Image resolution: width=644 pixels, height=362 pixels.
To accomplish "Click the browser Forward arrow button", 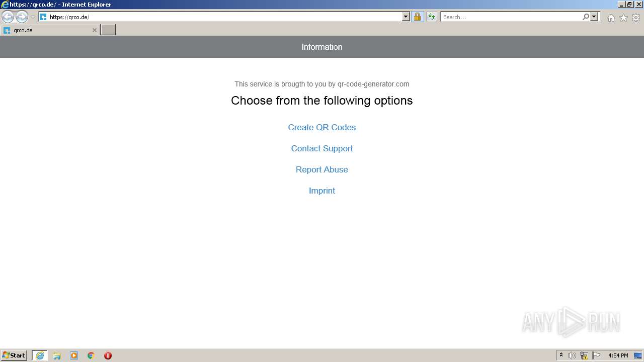I will click(22, 17).
